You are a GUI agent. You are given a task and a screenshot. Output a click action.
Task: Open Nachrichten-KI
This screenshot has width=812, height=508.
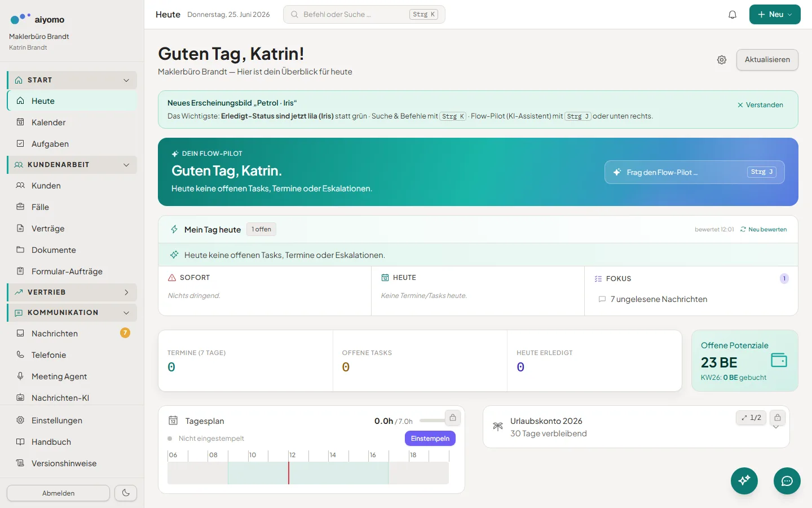72,398
